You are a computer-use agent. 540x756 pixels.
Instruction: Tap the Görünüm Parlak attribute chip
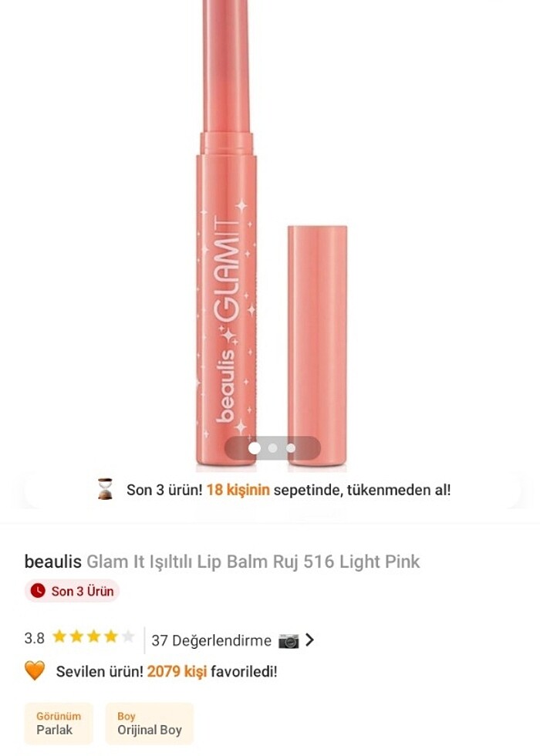tap(59, 724)
